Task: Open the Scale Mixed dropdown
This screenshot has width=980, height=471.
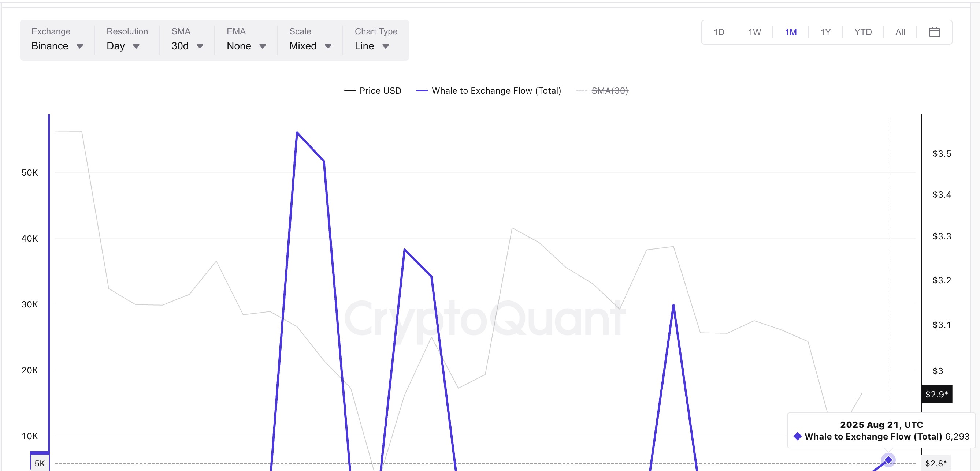Action: point(311,40)
